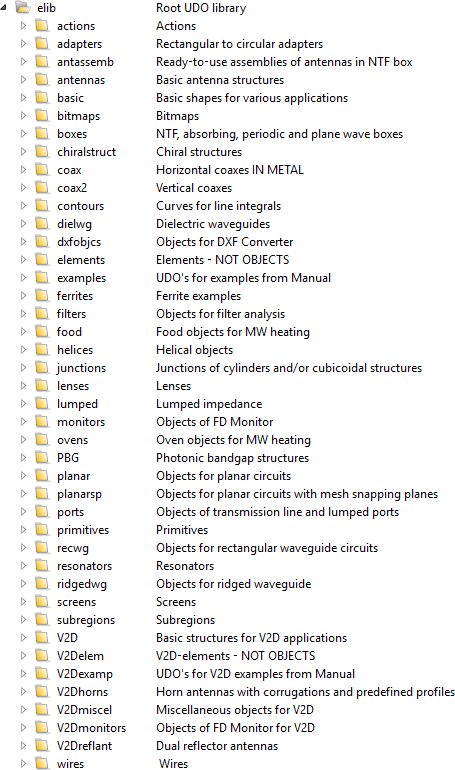Click the V2Dhorns folder icon
This screenshot has width=455, height=770.
coord(42,691)
